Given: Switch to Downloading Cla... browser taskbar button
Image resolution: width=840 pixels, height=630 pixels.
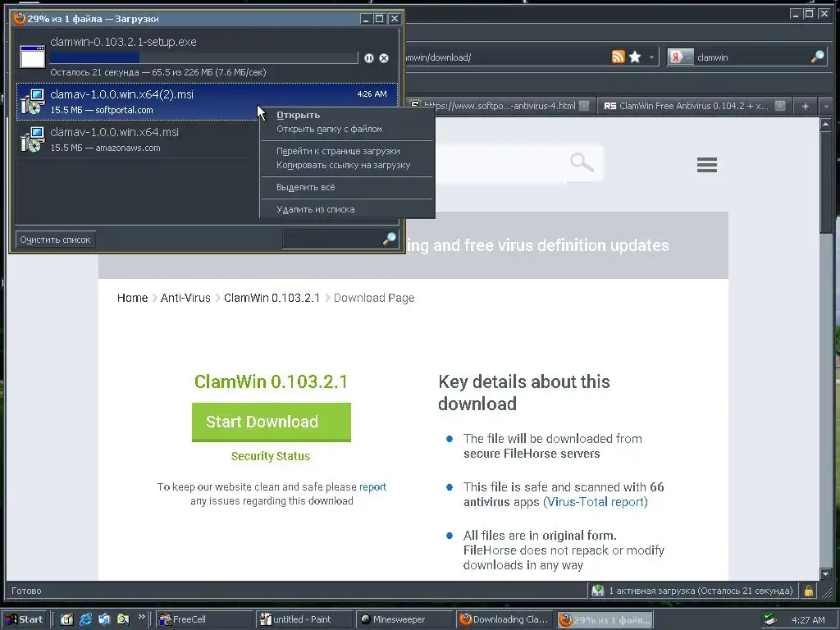Looking at the screenshot, I should coord(504,619).
